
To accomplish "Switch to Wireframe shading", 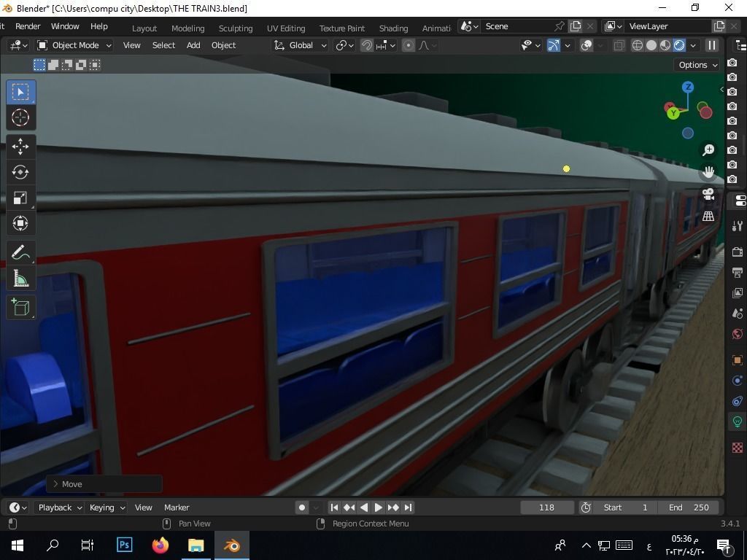I will click(637, 45).
